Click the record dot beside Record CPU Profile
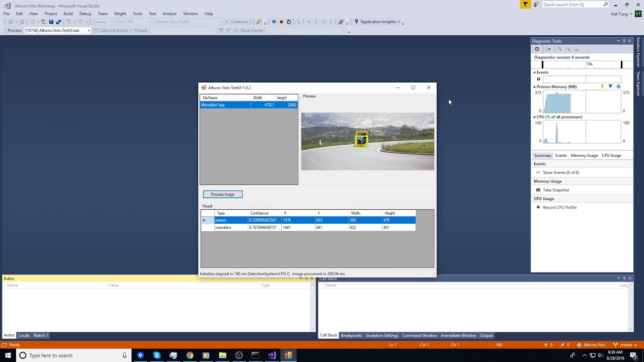 (538, 207)
